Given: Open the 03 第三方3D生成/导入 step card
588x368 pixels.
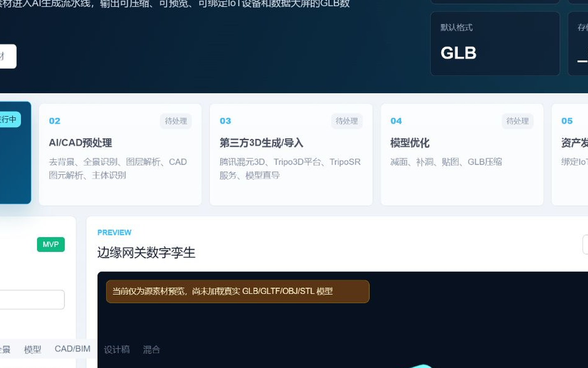Looking at the screenshot, I should click(x=291, y=154).
